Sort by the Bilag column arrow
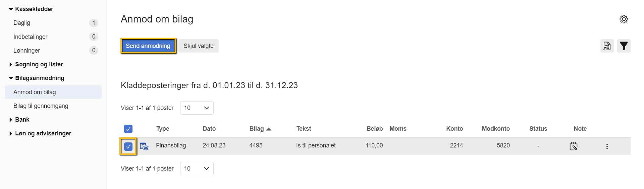The height and width of the screenshot is (189, 644). (268, 129)
